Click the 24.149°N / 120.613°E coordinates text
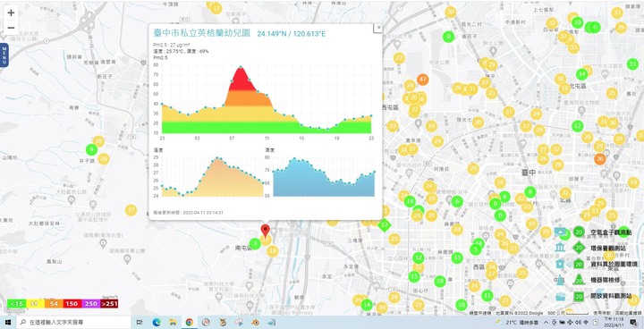This screenshot has height=329, width=644. (292, 34)
